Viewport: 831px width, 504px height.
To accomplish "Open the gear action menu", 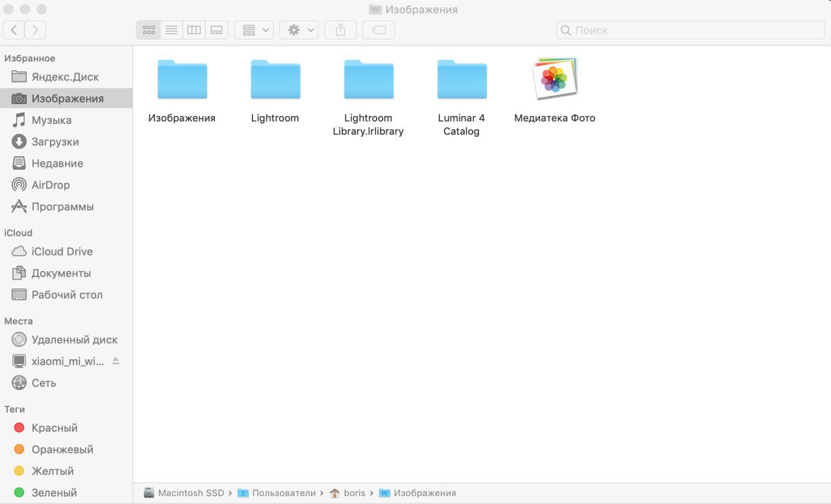I will click(x=299, y=30).
